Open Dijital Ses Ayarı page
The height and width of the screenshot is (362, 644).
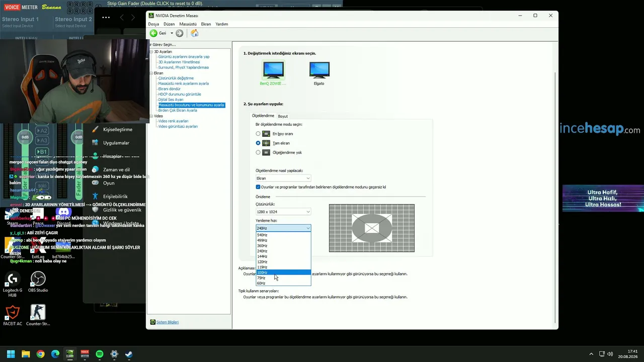click(x=171, y=100)
